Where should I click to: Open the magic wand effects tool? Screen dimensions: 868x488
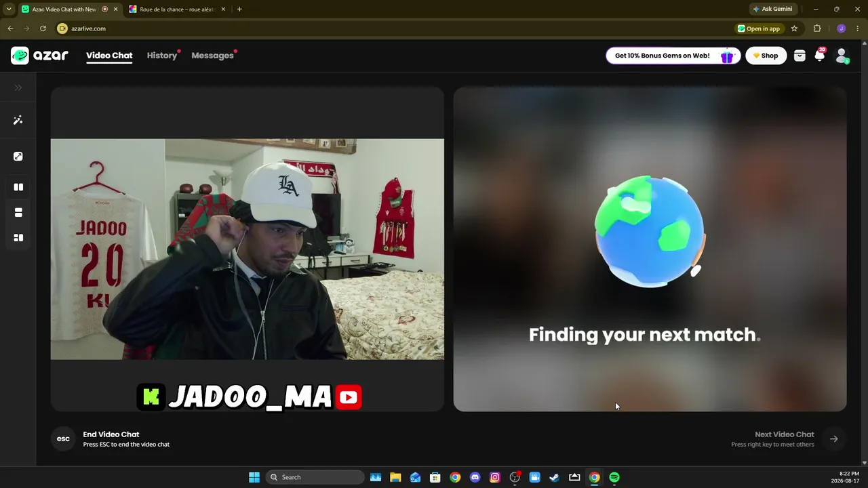click(18, 120)
